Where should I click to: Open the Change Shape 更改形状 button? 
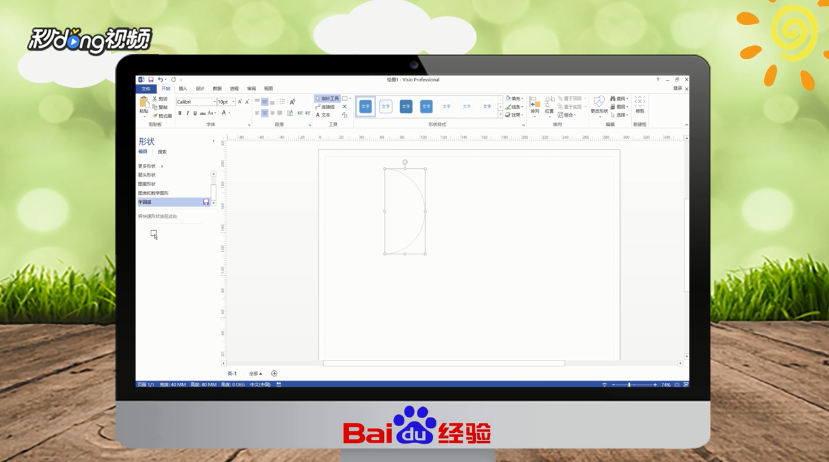tap(599, 105)
